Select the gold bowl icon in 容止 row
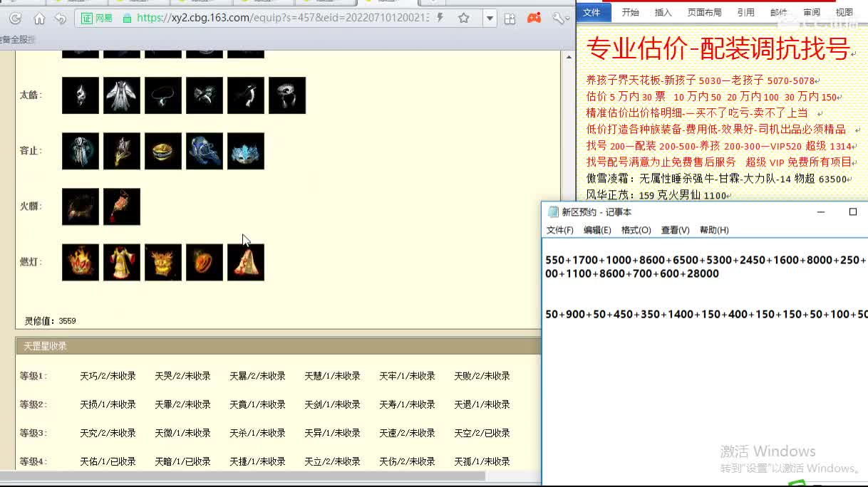This screenshot has width=868, height=487. pos(163,151)
